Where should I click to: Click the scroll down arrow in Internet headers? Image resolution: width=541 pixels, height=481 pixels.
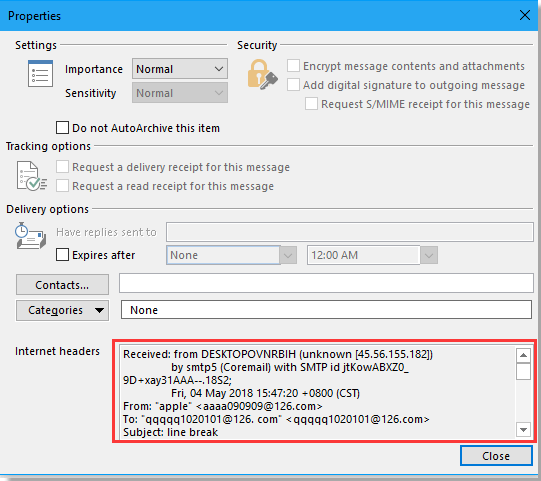[523, 430]
